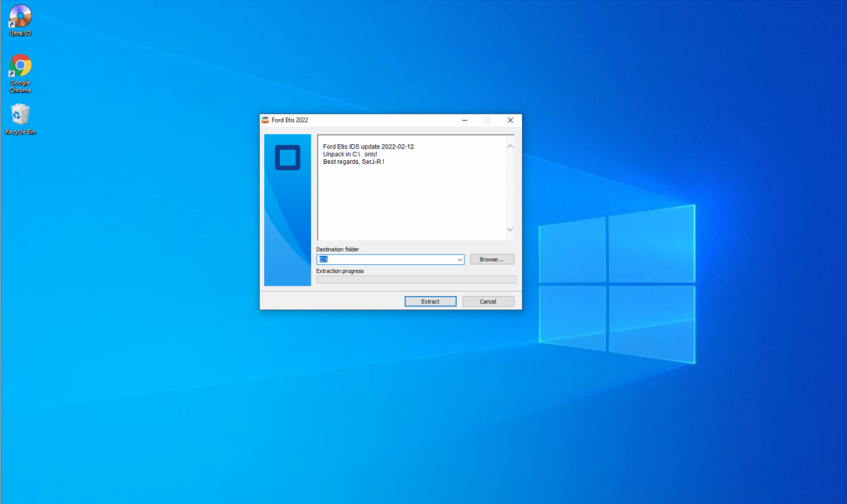Click the 'Extraction progress' label
Viewport: 847px width, 504px height.
tap(340, 271)
